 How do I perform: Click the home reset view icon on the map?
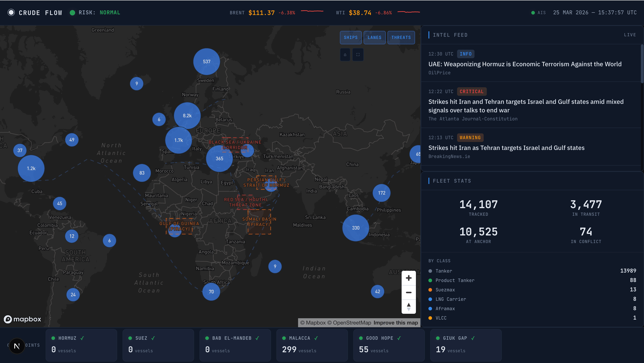click(x=345, y=54)
